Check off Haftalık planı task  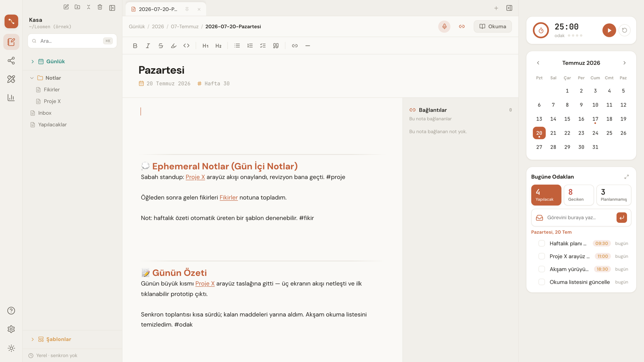(x=542, y=243)
